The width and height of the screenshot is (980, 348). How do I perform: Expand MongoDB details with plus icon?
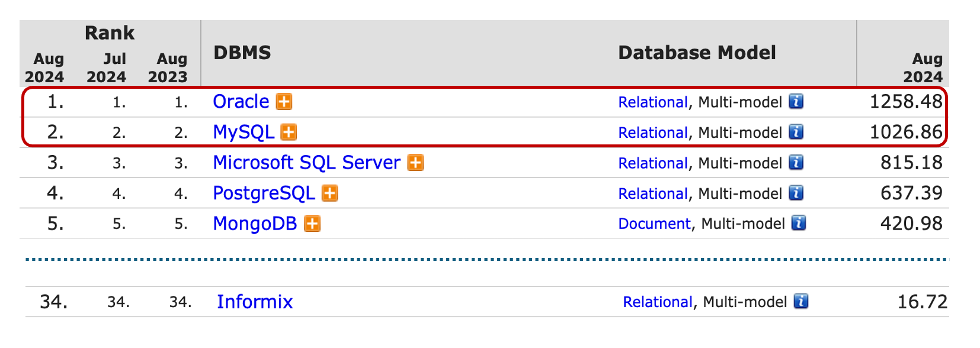[x=312, y=224]
